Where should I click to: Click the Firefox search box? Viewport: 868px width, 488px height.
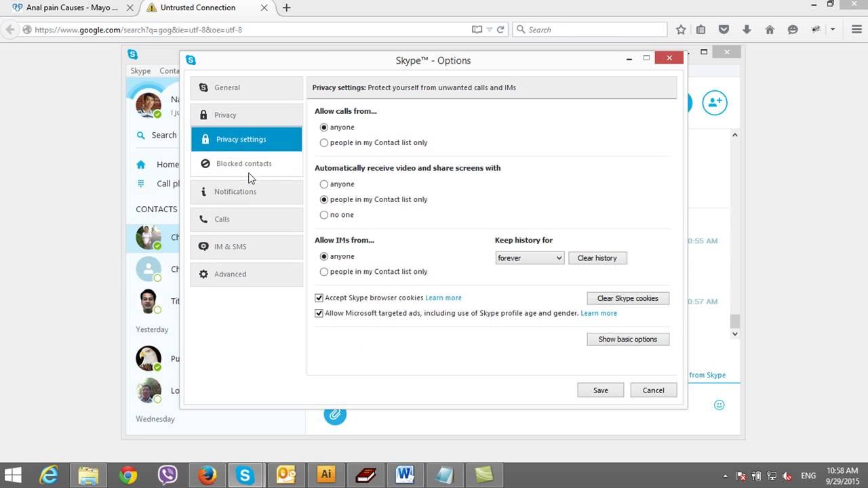[590, 30]
